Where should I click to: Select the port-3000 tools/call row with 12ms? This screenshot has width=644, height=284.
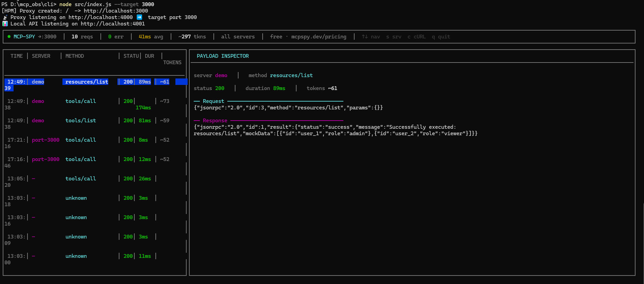(95, 162)
